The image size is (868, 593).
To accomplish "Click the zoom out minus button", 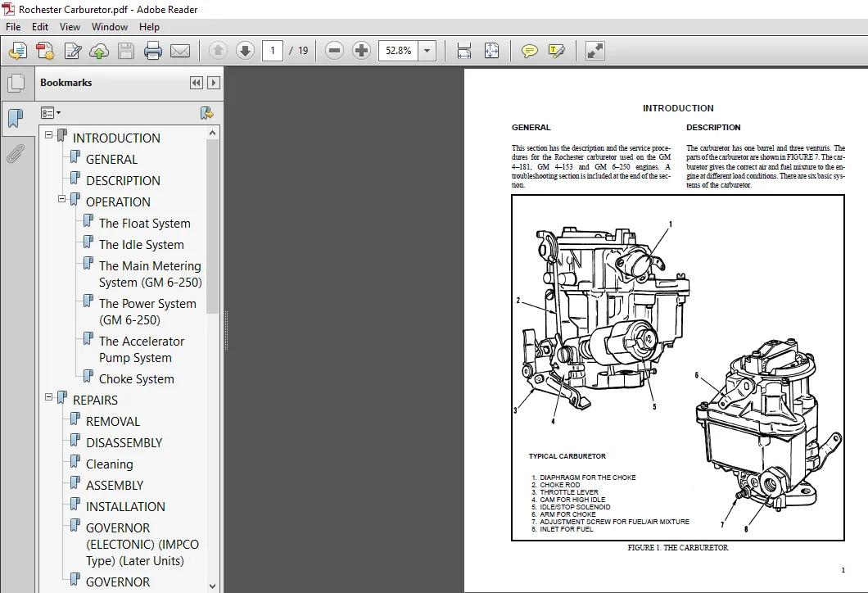I will coord(334,51).
